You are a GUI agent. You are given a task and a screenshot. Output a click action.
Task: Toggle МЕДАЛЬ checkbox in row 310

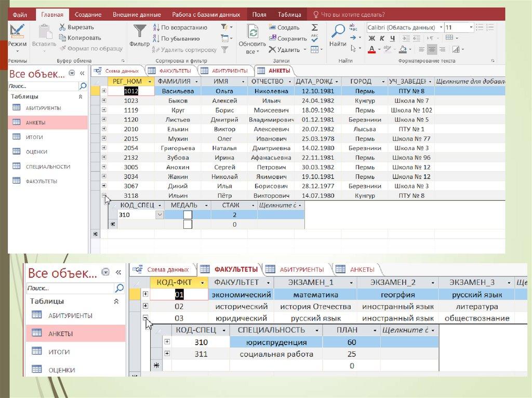(188, 215)
